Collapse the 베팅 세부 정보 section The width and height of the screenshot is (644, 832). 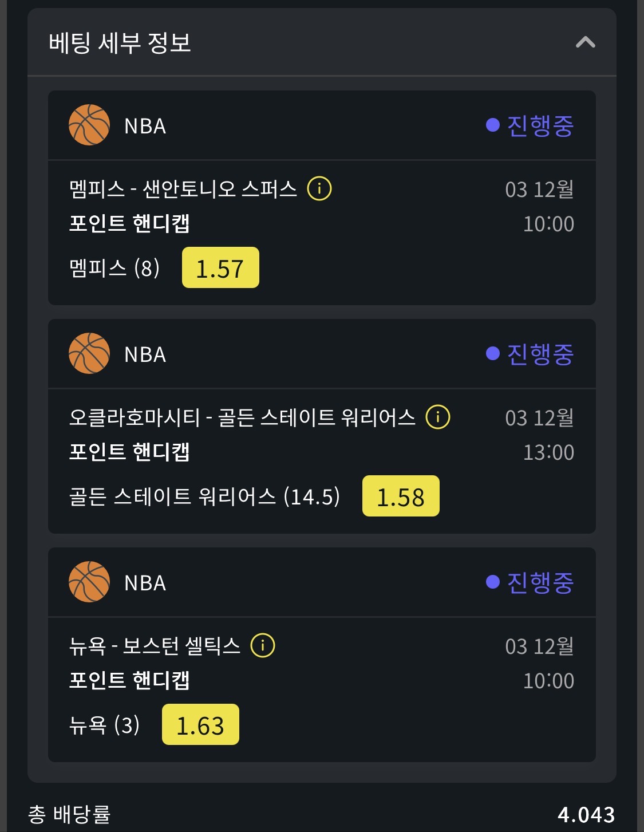pos(585,42)
